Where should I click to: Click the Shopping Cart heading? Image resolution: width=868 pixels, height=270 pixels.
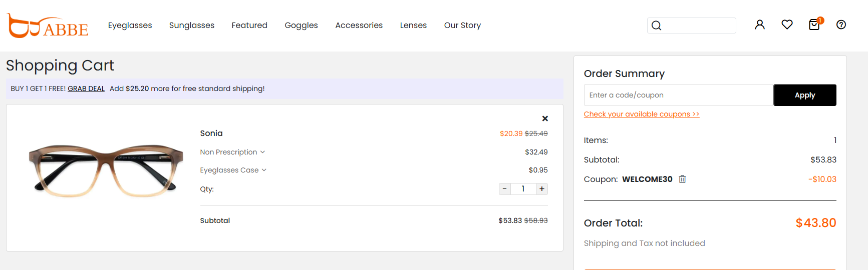[x=60, y=65]
